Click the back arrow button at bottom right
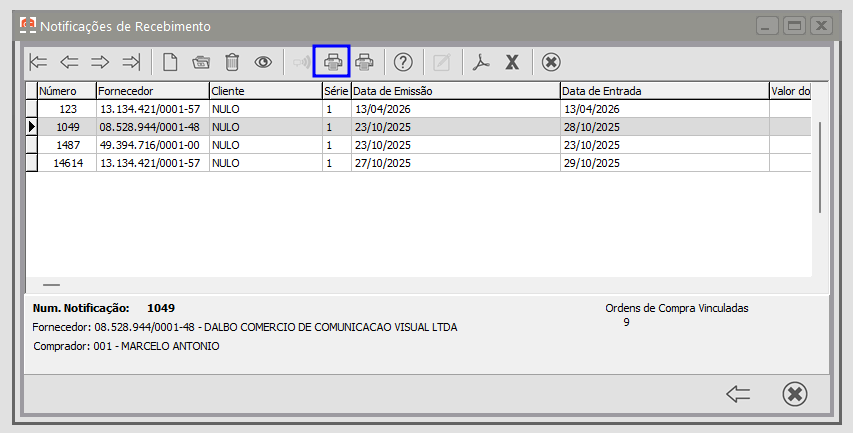This screenshot has width=853, height=433. pyautogui.click(x=738, y=394)
